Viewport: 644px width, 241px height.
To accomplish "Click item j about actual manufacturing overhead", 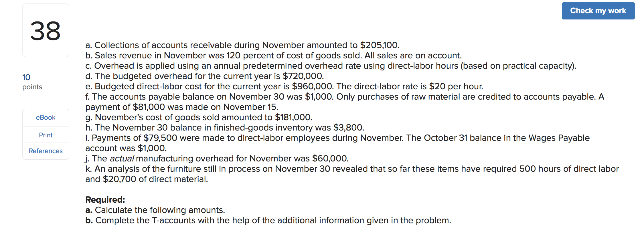I will [217, 158].
